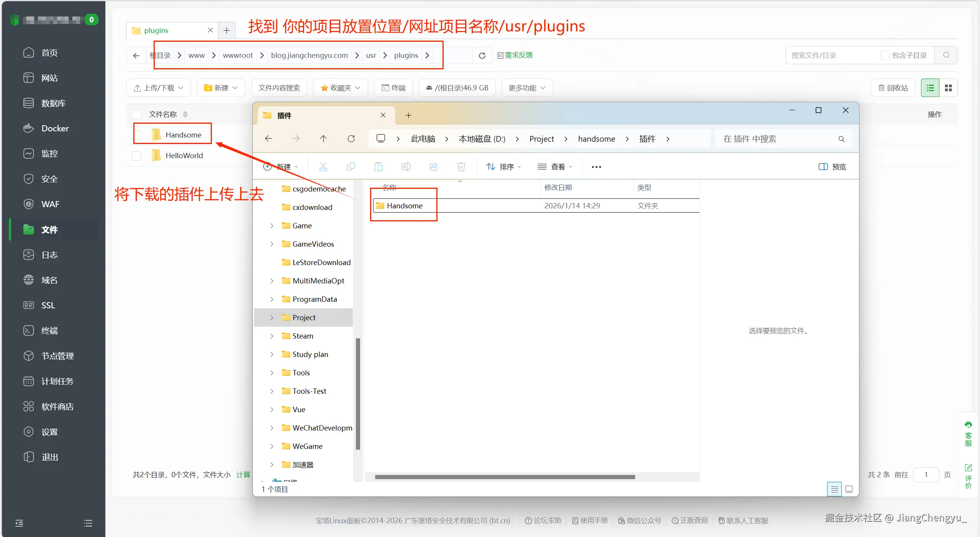Open the WAF sidebar menu
This screenshot has height=537, width=980.
click(x=50, y=204)
